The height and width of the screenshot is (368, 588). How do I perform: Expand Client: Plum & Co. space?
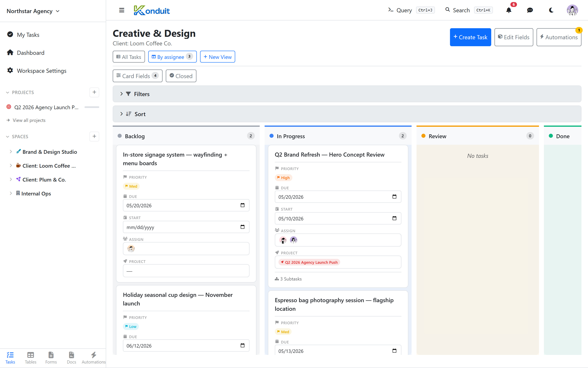[x=11, y=179]
